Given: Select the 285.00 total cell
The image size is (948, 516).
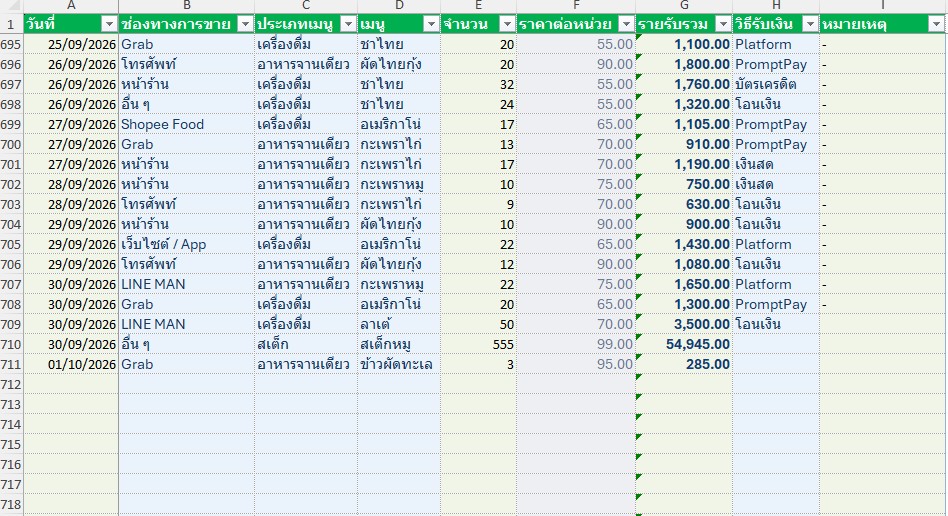Looking at the screenshot, I should [x=684, y=364].
